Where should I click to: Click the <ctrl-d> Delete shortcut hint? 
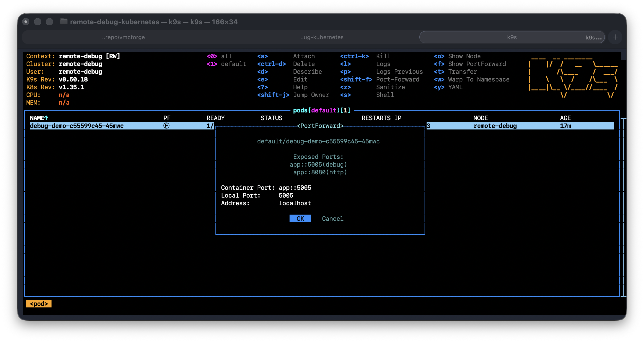(x=286, y=64)
